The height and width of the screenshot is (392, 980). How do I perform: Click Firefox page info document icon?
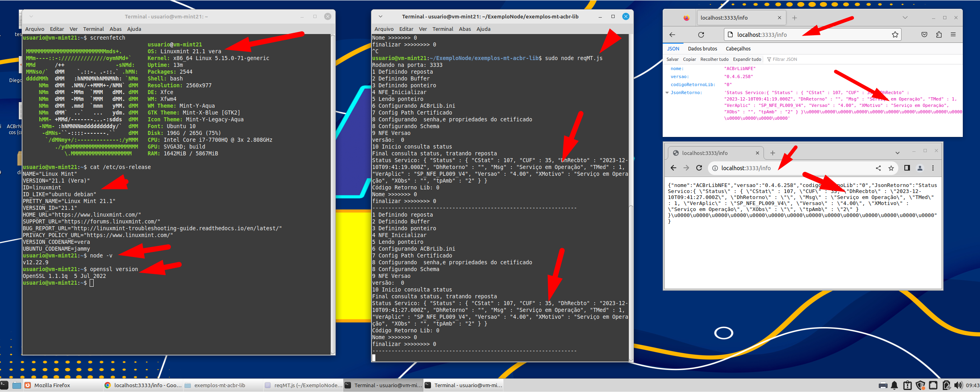[x=730, y=35]
